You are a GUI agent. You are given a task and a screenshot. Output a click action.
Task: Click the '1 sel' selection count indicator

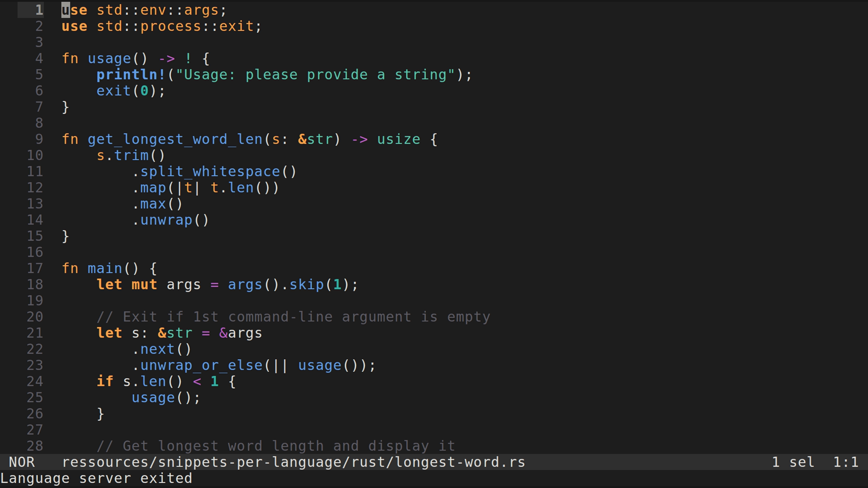point(793,462)
